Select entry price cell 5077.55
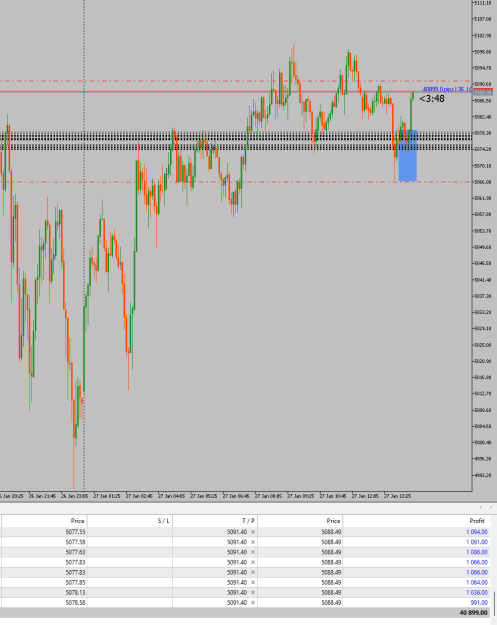This screenshot has width=497, height=625. coord(75,532)
